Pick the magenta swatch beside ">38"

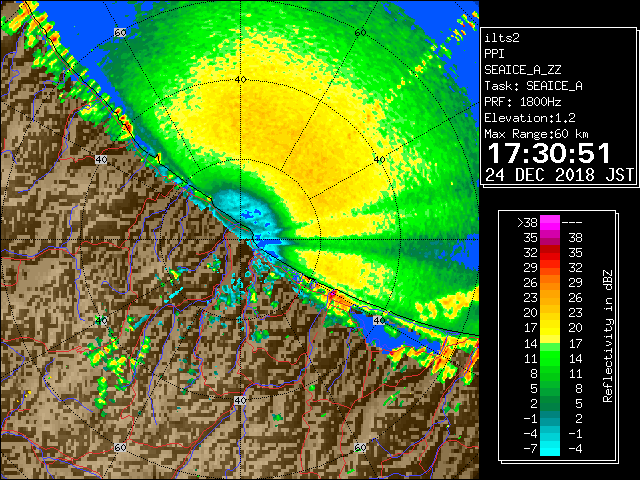(x=550, y=223)
